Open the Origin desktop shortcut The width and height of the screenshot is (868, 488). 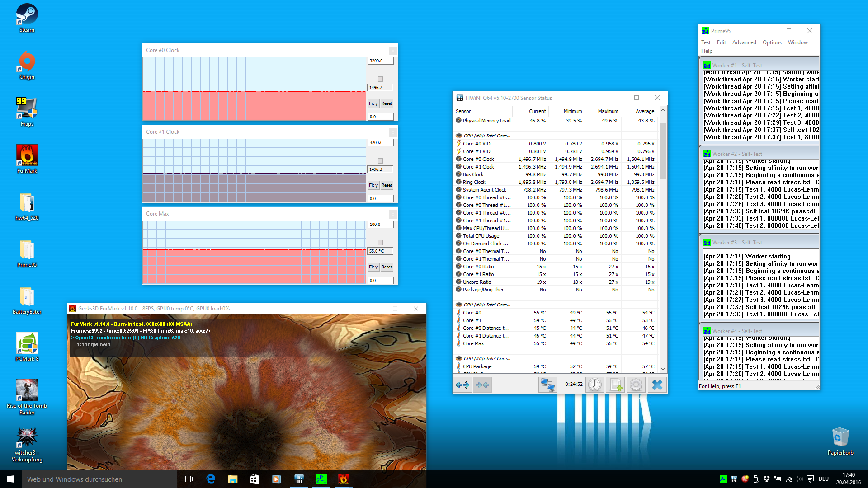tap(27, 65)
